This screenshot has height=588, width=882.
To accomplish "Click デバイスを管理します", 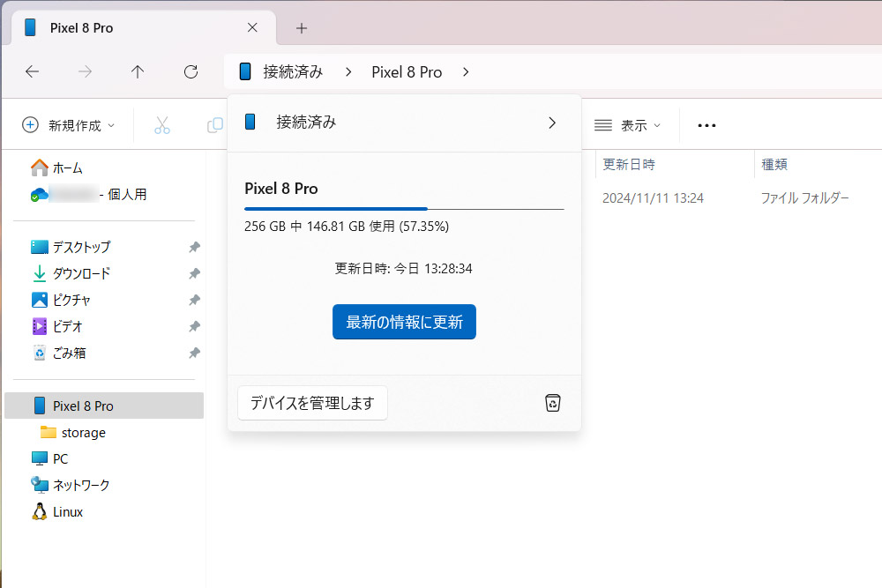I will [312, 402].
